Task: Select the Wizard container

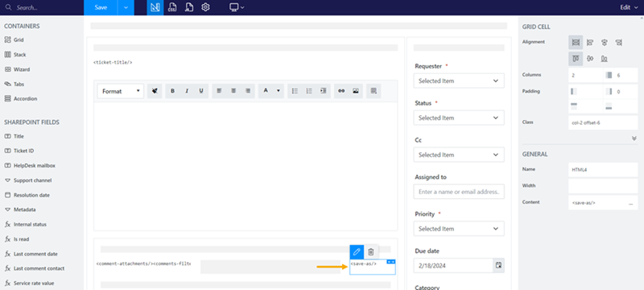Action: [x=17, y=69]
